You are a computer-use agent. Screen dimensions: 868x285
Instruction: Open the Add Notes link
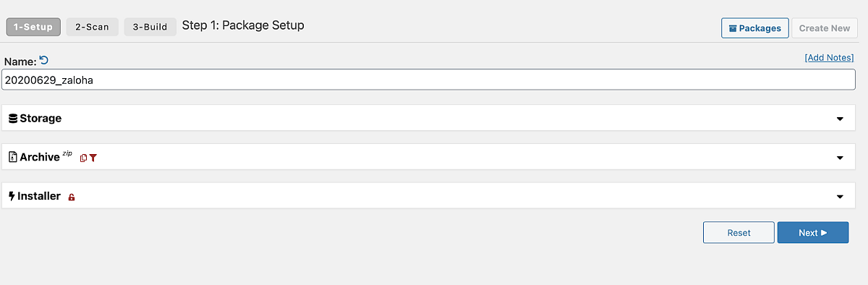(829, 57)
